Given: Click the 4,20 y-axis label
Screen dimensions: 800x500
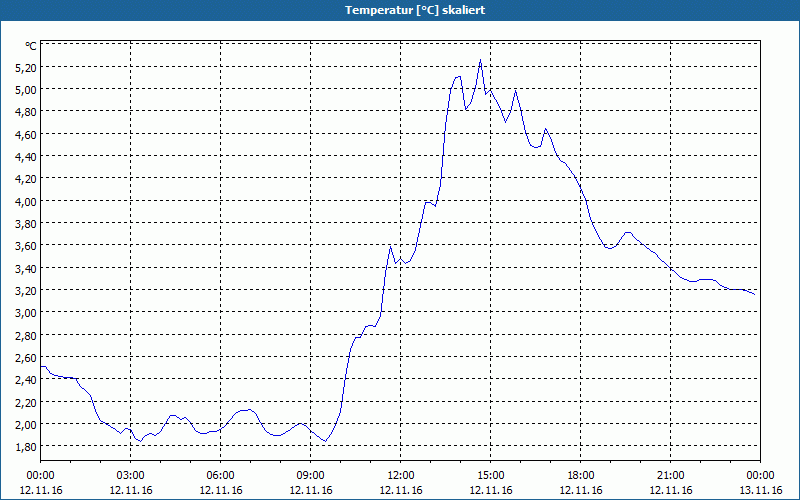Looking at the screenshot, I should [27, 180].
